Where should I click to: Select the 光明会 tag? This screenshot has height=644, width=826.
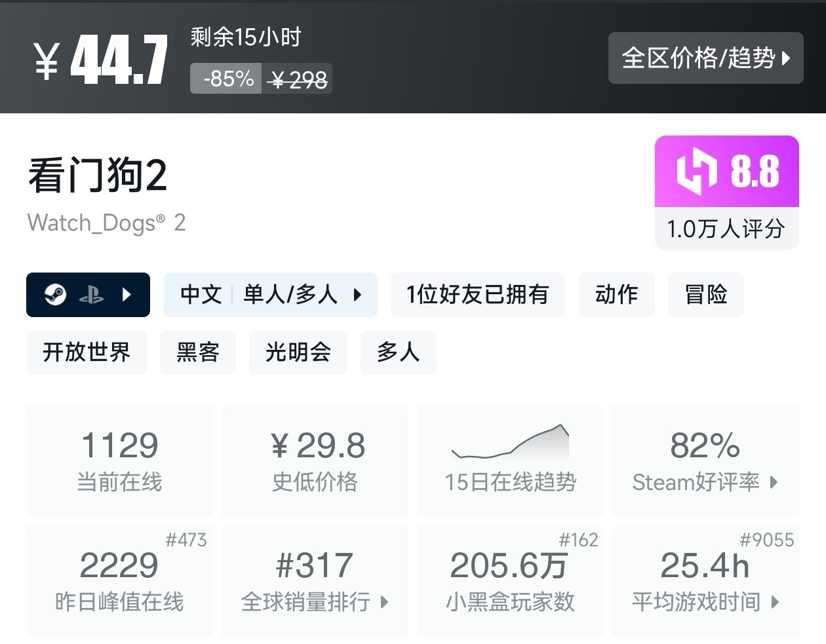coord(298,352)
